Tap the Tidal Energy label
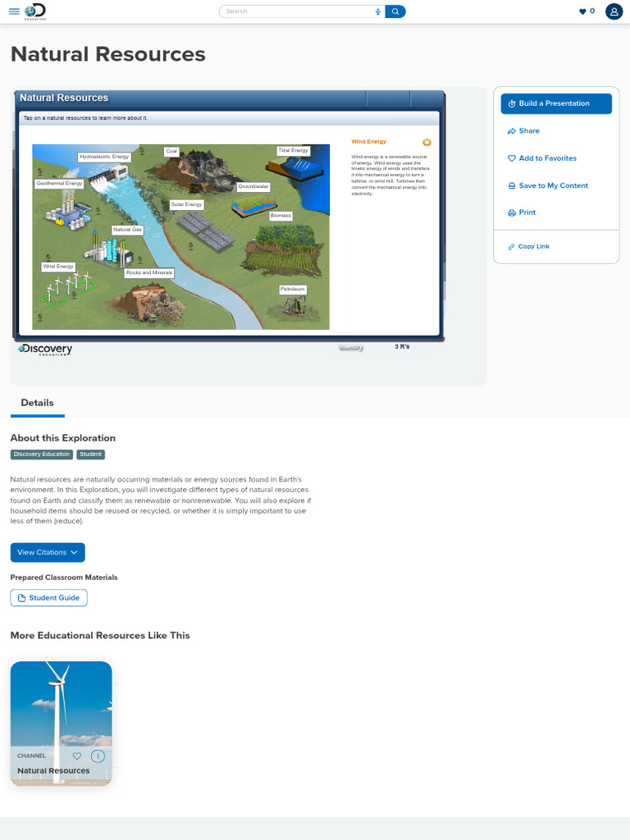The width and height of the screenshot is (630, 840). click(x=293, y=151)
